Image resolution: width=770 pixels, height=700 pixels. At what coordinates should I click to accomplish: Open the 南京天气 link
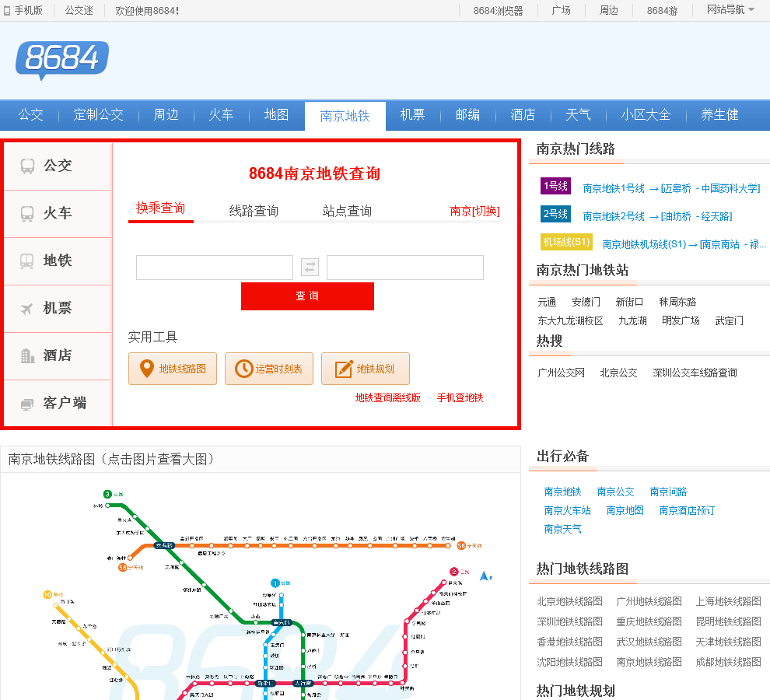coord(563,529)
